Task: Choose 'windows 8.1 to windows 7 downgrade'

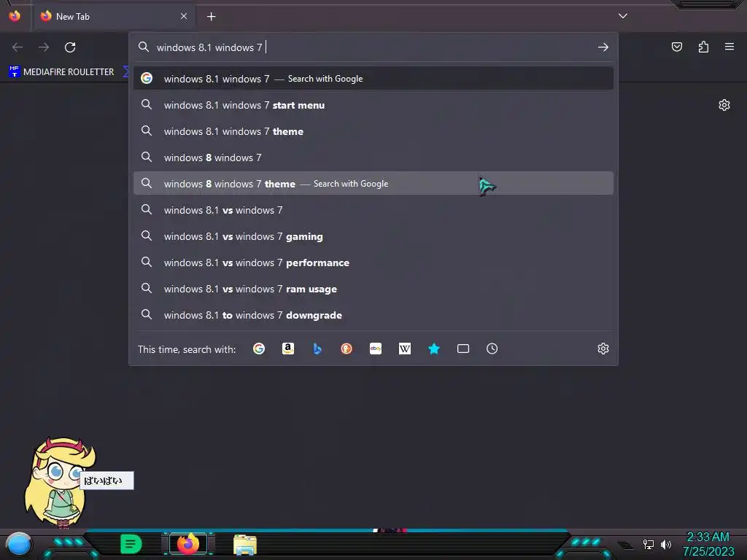Action: tap(373, 315)
